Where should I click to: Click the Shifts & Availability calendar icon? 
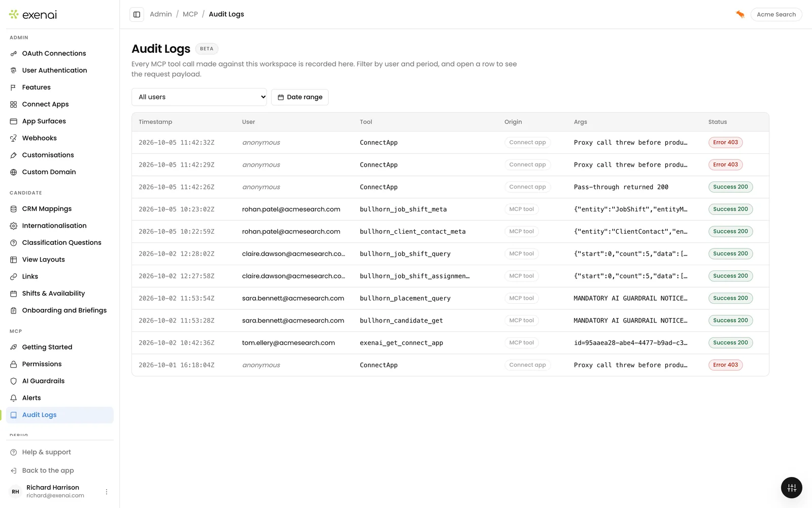coord(14,294)
